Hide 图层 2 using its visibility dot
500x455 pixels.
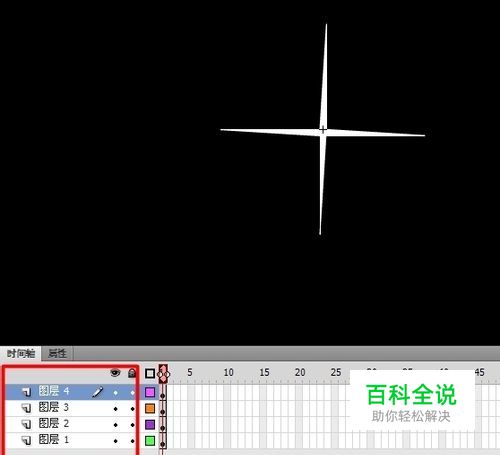(115, 425)
